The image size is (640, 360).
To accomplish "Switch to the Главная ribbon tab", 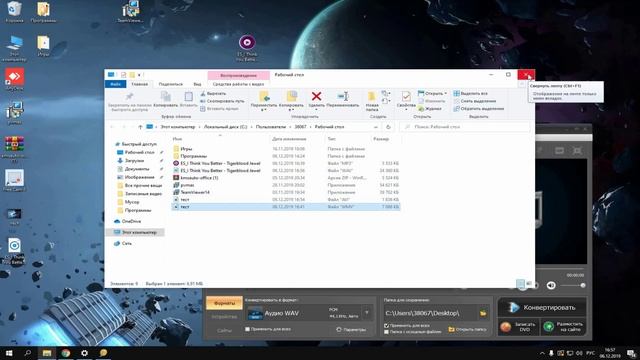I will click(x=140, y=84).
